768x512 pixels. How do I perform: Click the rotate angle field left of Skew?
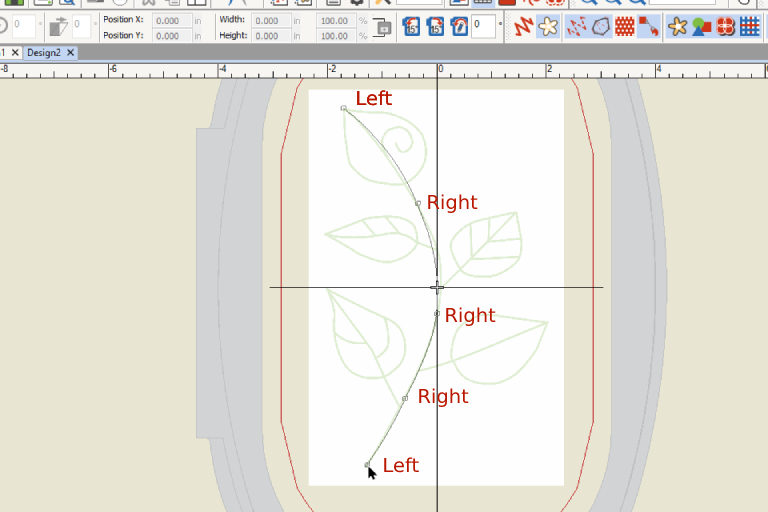23,26
